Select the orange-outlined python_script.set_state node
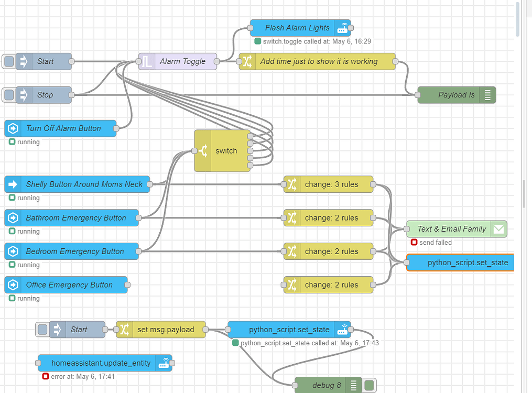Screen dimensions: 532x393 coord(460,263)
